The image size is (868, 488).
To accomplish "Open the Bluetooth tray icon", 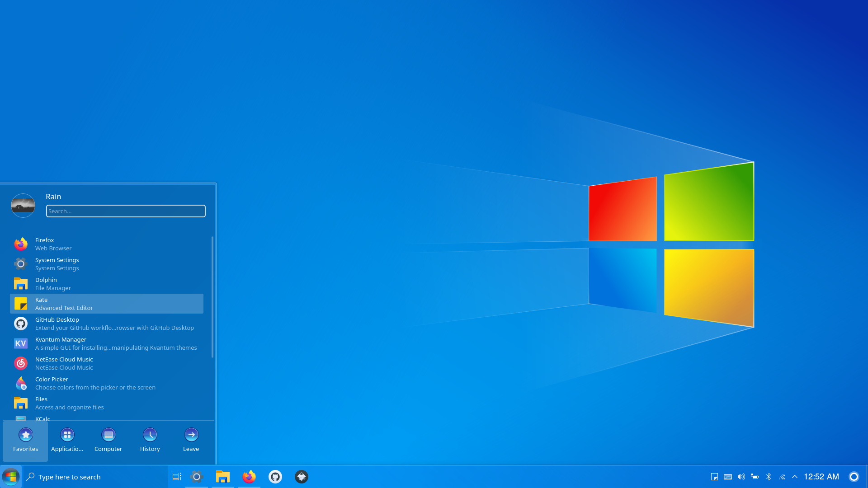I will [769, 477].
